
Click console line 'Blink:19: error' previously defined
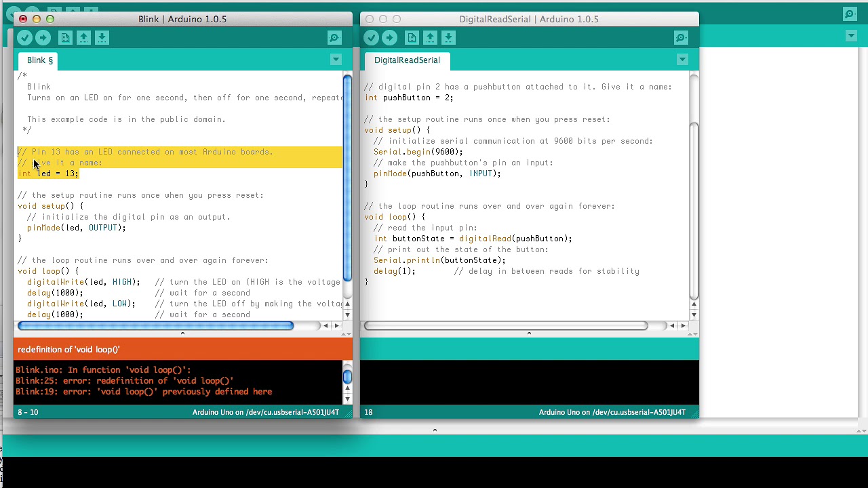click(x=144, y=392)
